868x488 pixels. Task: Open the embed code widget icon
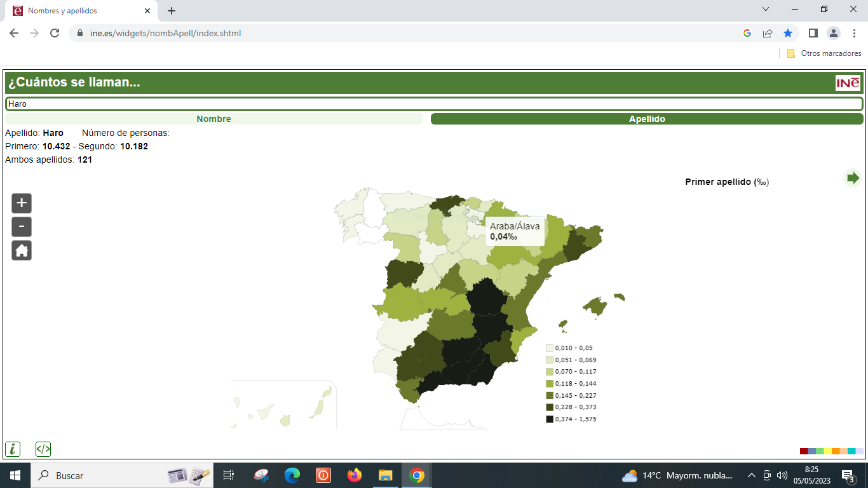(x=43, y=449)
